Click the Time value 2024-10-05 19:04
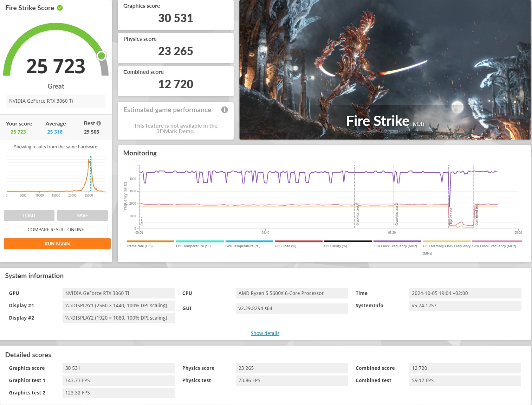The height and width of the screenshot is (405, 532). (465, 293)
